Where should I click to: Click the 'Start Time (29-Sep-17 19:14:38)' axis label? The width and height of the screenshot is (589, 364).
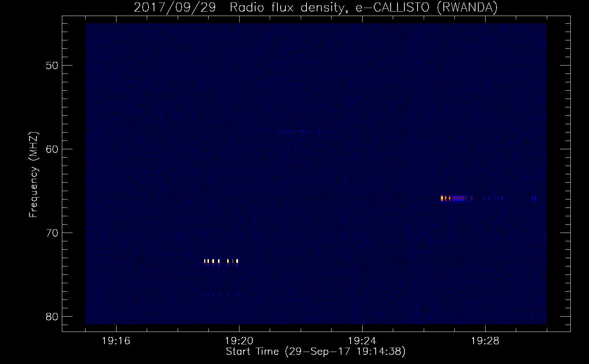pos(316,352)
